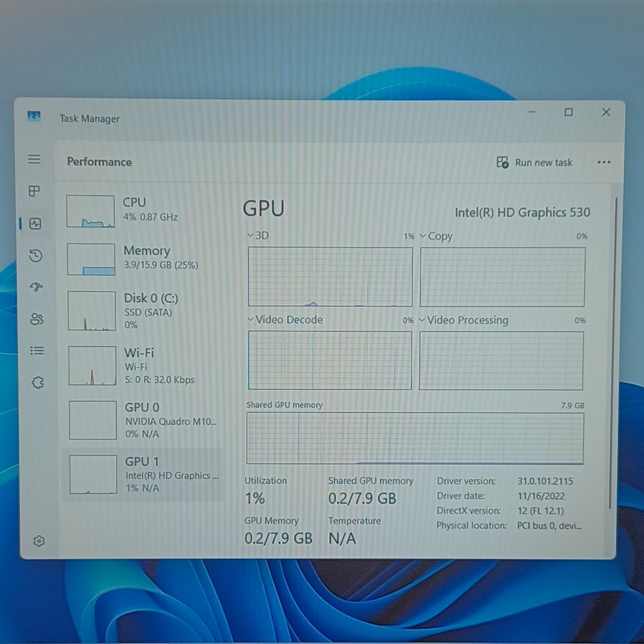The height and width of the screenshot is (644, 644).
Task: Open the Startup apps page icon
Action: coord(37,287)
